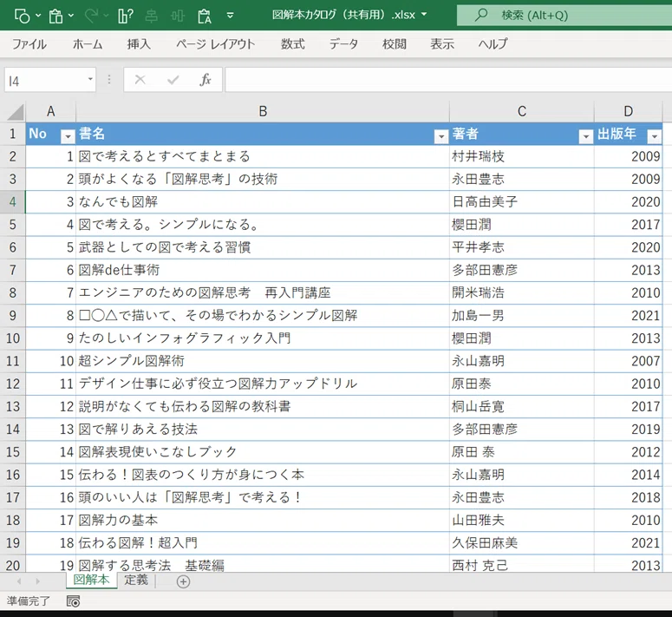
Task: Click the magnifier icon in search box
Action: [x=481, y=15]
